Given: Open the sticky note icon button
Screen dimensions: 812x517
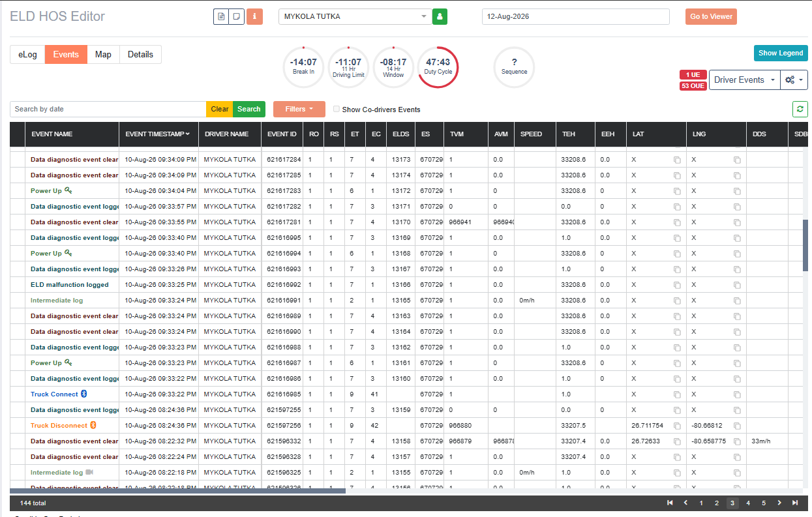Looking at the screenshot, I should point(237,16).
